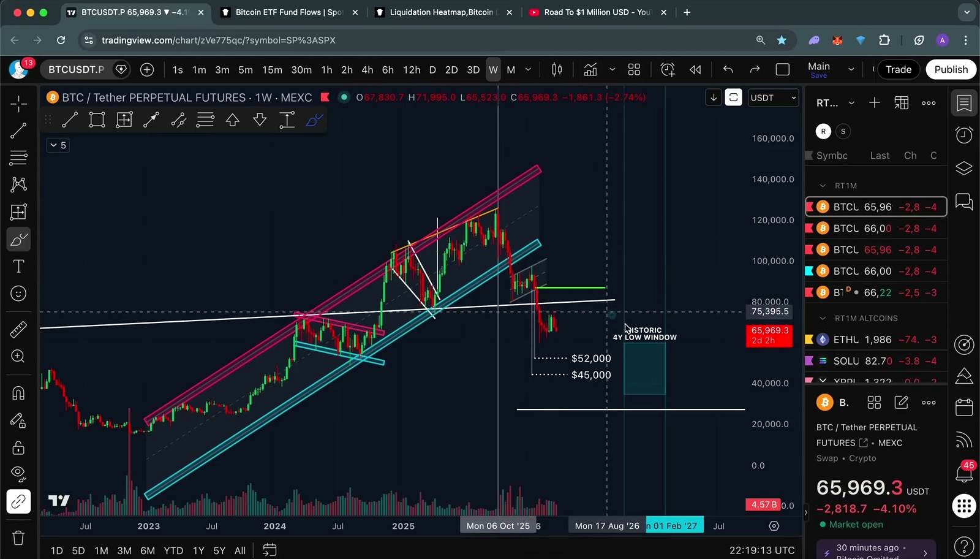Redo the last chart action
Viewport: 980px width, 559px height.
[x=755, y=70]
